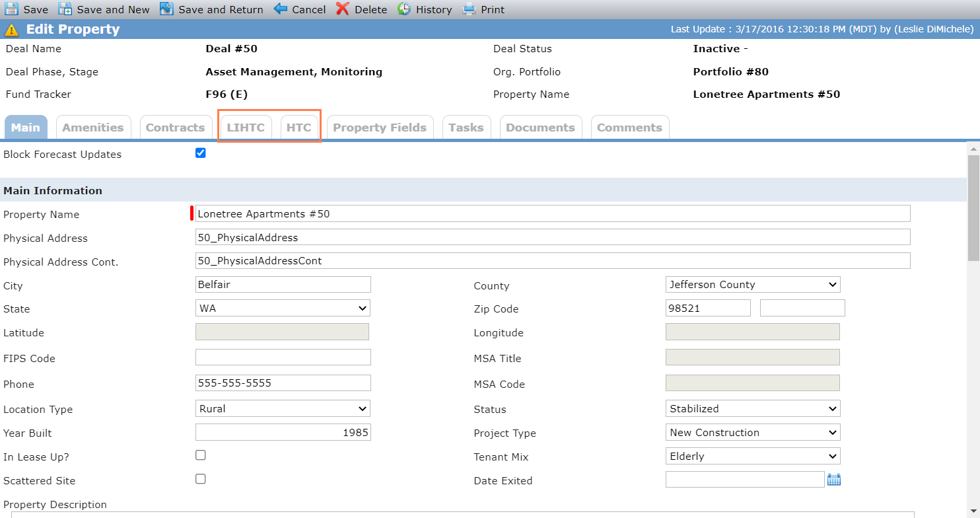The height and width of the screenshot is (518, 980).
Task: Click the Portfolio #80 text
Action: (731, 72)
